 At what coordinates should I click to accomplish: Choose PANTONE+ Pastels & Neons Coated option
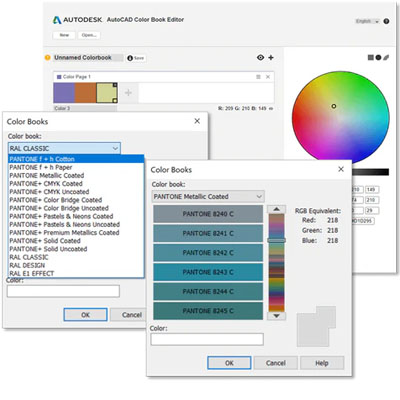[x=76, y=216]
